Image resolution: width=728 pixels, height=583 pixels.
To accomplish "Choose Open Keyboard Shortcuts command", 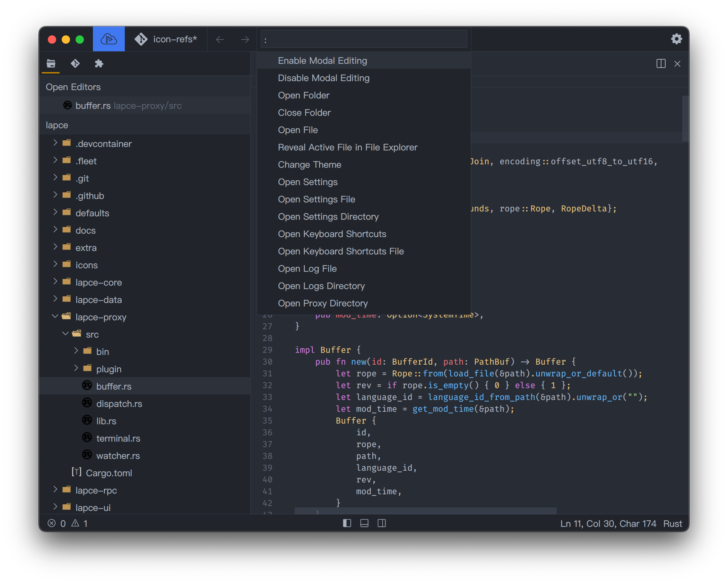I will coord(332,234).
